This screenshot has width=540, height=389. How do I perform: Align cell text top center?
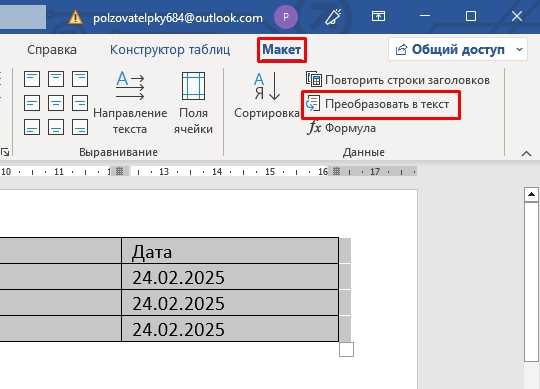56,79
